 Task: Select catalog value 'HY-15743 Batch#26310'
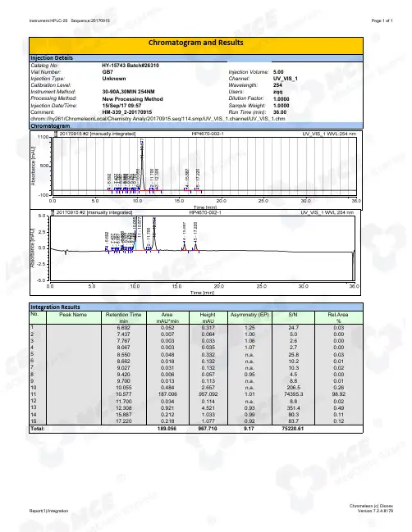(130, 66)
